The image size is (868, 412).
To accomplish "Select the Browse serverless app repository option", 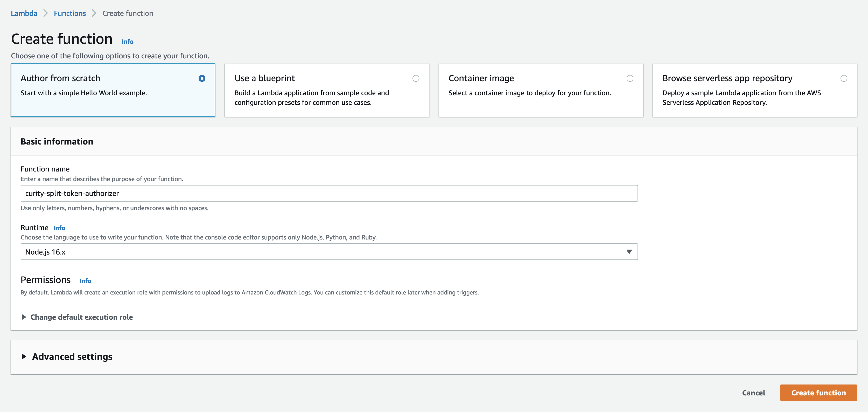I will point(844,78).
